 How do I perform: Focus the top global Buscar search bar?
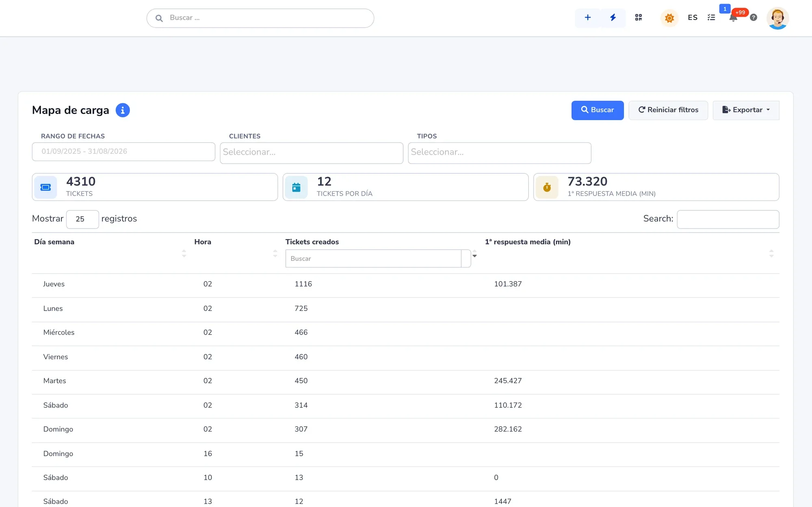click(260, 18)
